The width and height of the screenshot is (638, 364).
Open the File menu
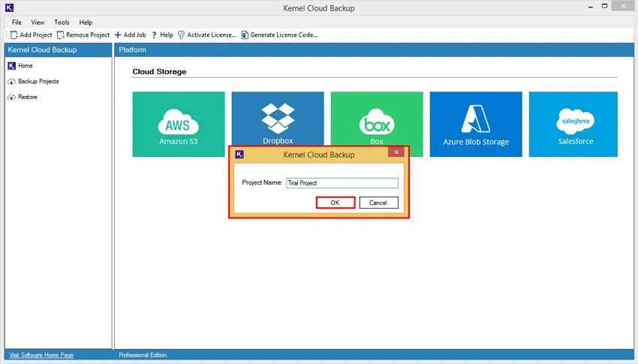click(x=17, y=23)
